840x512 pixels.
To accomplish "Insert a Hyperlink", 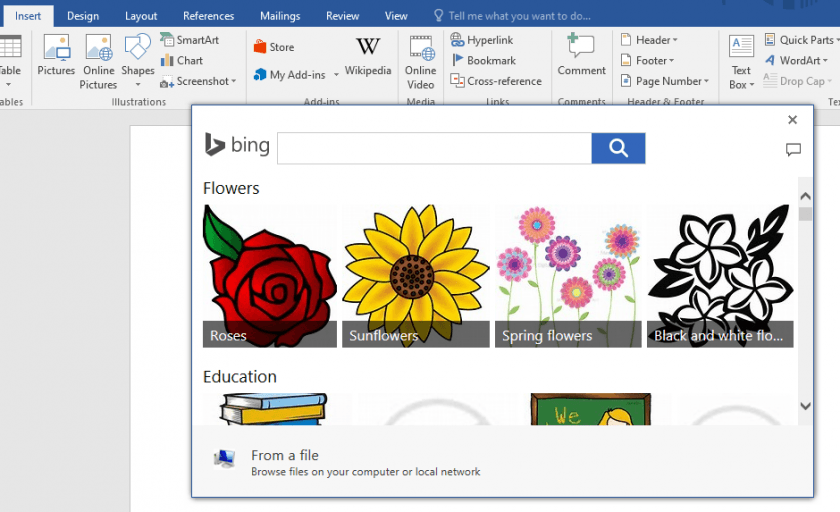I will click(483, 40).
